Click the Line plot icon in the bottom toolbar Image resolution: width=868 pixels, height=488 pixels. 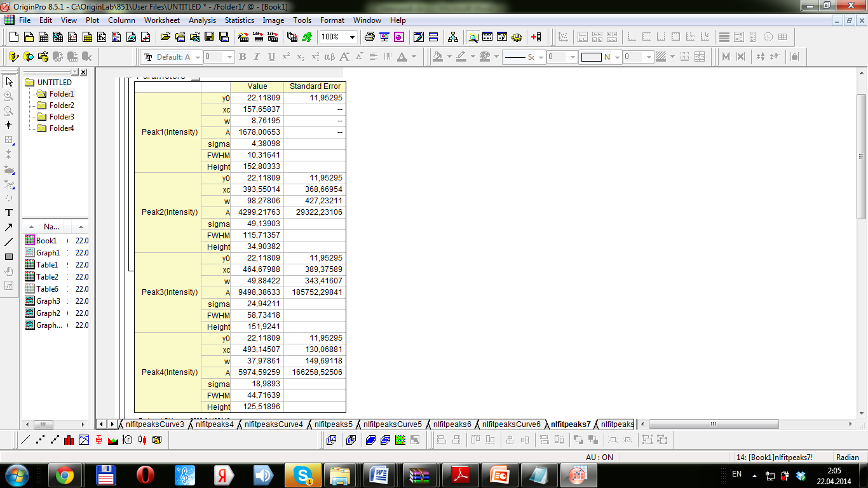coord(26,439)
